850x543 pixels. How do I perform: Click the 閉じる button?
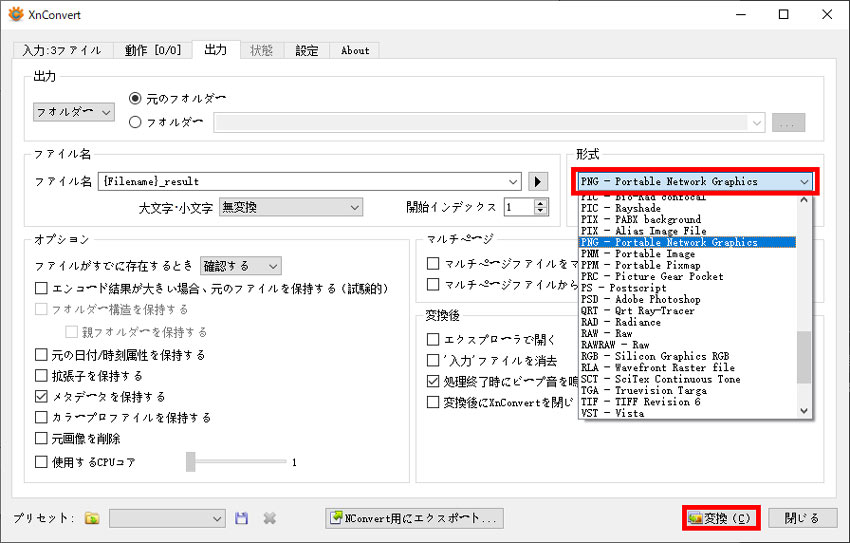(802, 519)
